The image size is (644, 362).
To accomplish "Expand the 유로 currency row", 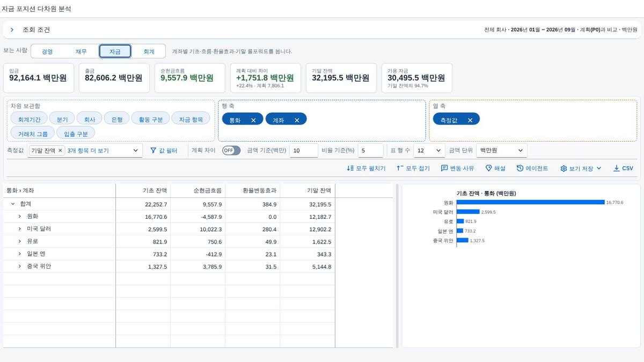I will [x=20, y=241].
